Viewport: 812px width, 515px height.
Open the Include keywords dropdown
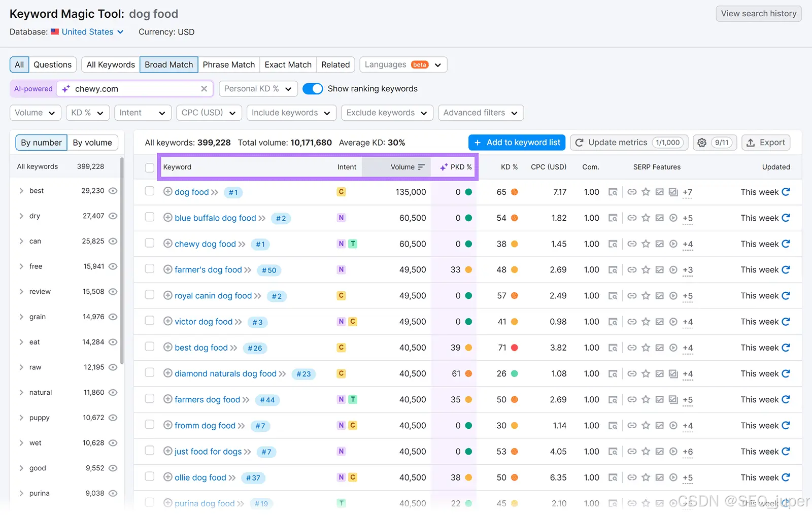point(291,113)
